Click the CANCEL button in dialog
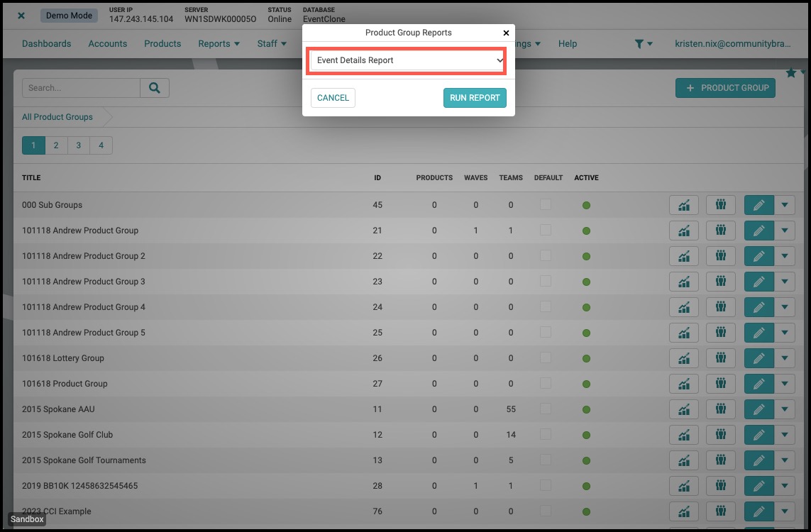This screenshot has height=532, width=811. pyautogui.click(x=333, y=98)
